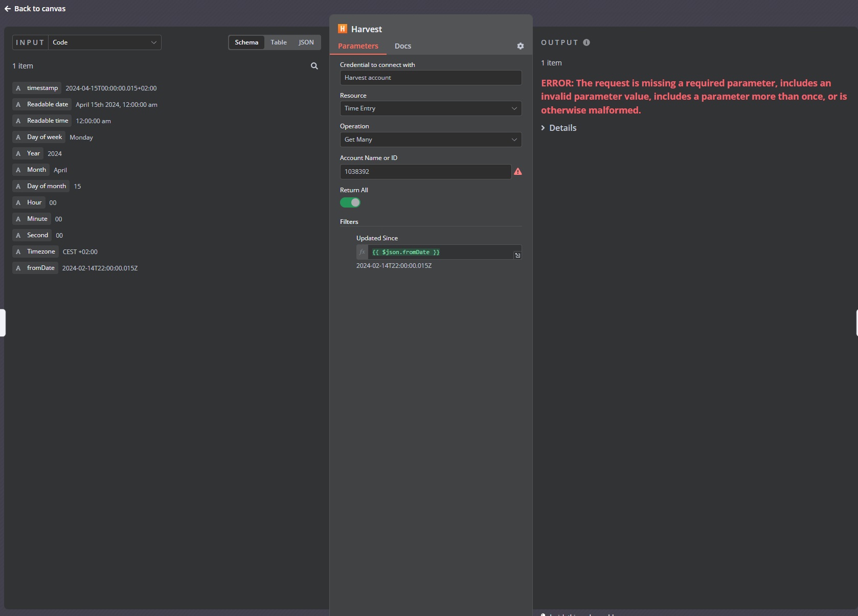Click the warning triangle beside Account ID
This screenshot has width=858, height=616.
coord(518,172)
